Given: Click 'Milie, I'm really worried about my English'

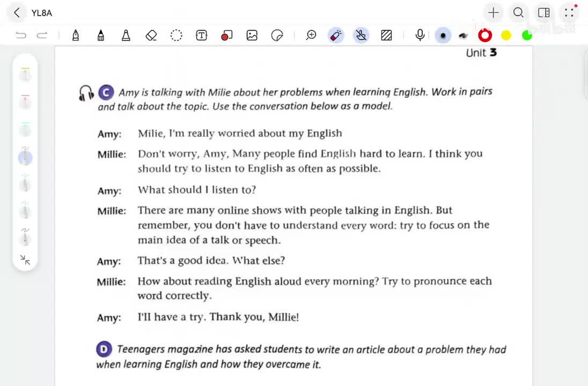Looking at the screenshot, I should click(240, 133).
